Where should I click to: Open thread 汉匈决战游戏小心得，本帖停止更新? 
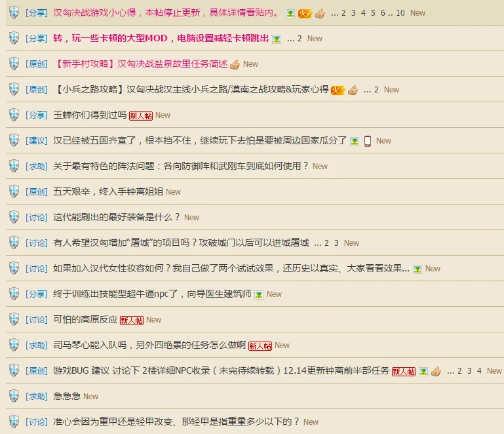[166, 12]
